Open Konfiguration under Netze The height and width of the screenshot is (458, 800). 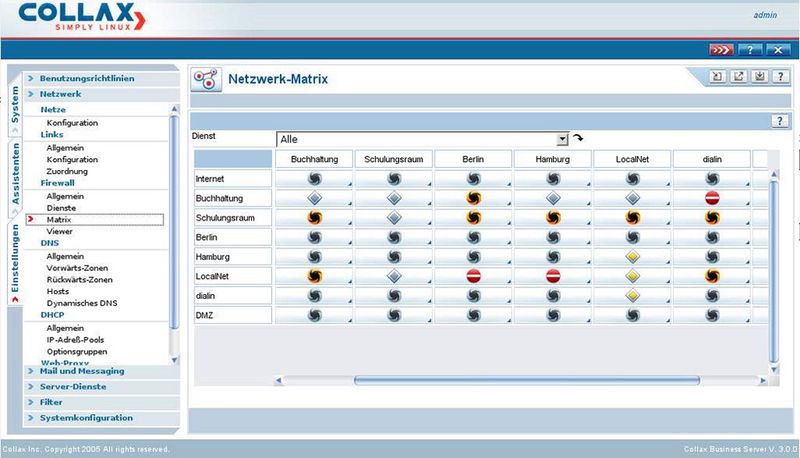(x=72, y=123)
